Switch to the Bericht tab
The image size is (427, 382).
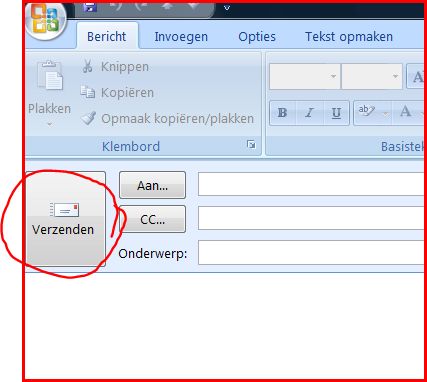click(x=107, y=36)
